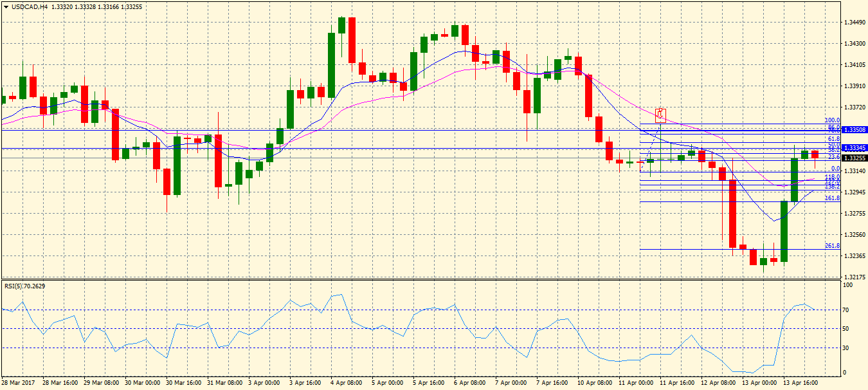Click the 10 Apr 08:00 time axis label

(593, 382)
